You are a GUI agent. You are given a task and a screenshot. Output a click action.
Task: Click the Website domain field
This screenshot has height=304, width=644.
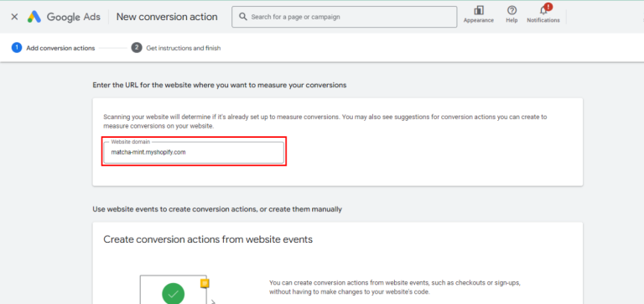click(x=194, y=152)
